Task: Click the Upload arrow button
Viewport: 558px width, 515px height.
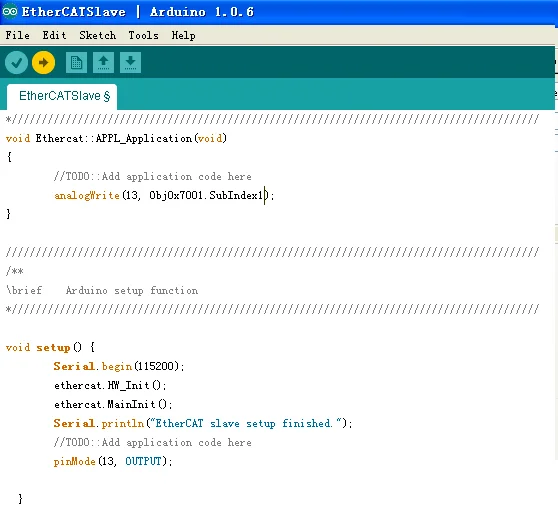Action: pos(43,63)
